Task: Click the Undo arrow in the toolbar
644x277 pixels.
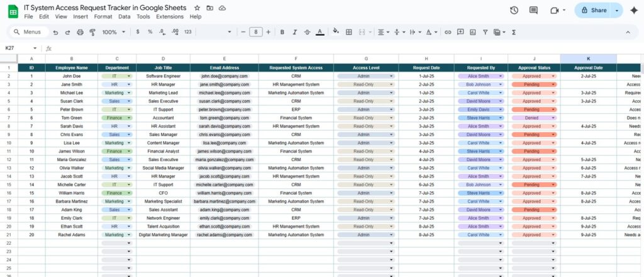Action: [55, 32]
